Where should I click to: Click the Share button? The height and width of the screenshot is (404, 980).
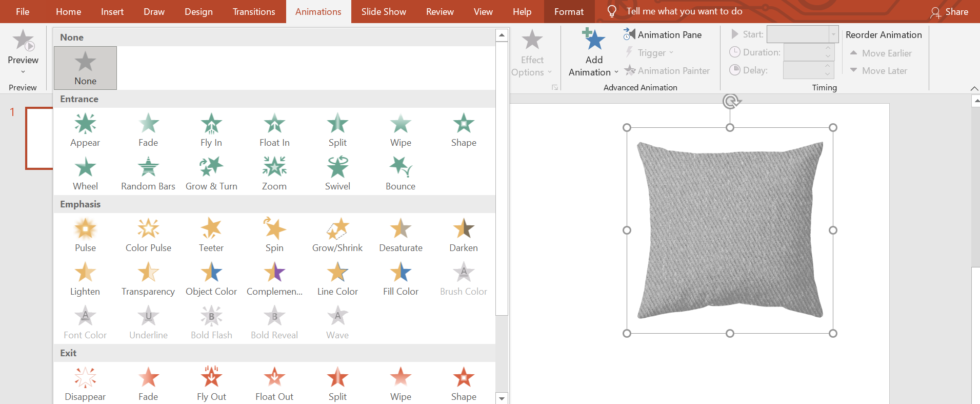(x=949, y=12)
